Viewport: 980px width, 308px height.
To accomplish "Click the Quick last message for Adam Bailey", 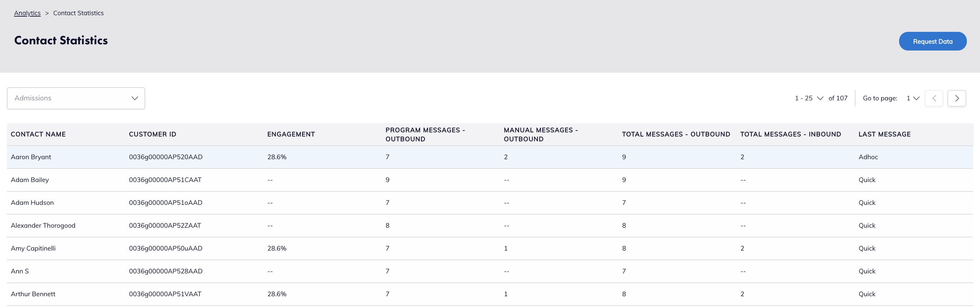I will pos(867,180).
